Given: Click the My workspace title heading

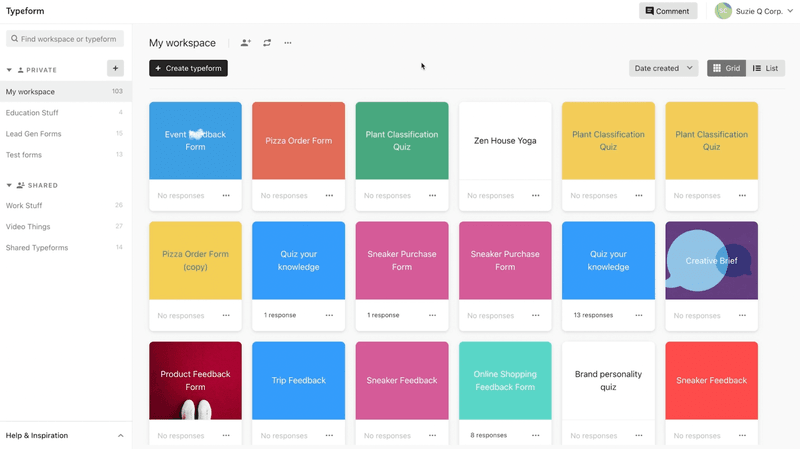Looking at the screenshot, I should (x=182, y=43).
